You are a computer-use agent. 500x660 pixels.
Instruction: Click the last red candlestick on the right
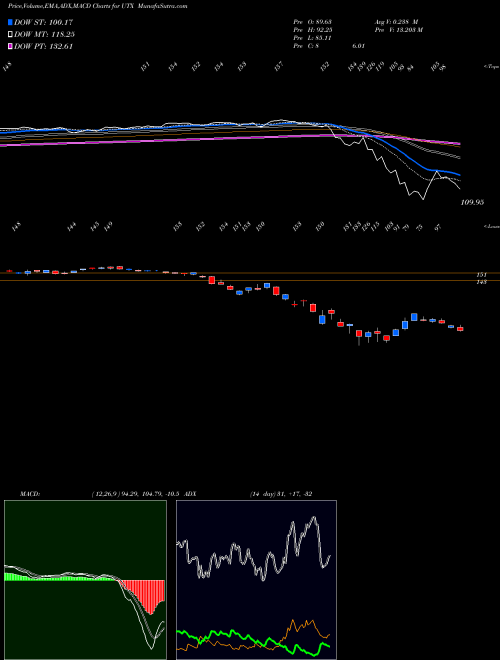coord(460,329)
